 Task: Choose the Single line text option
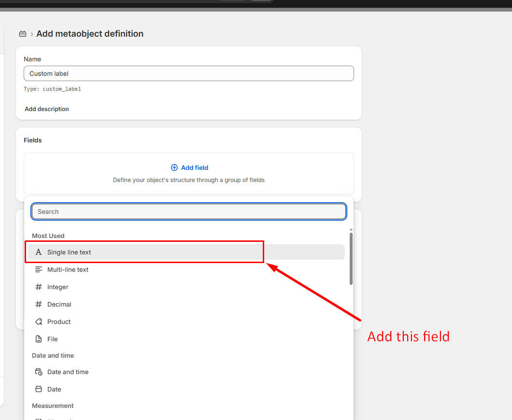69,252
